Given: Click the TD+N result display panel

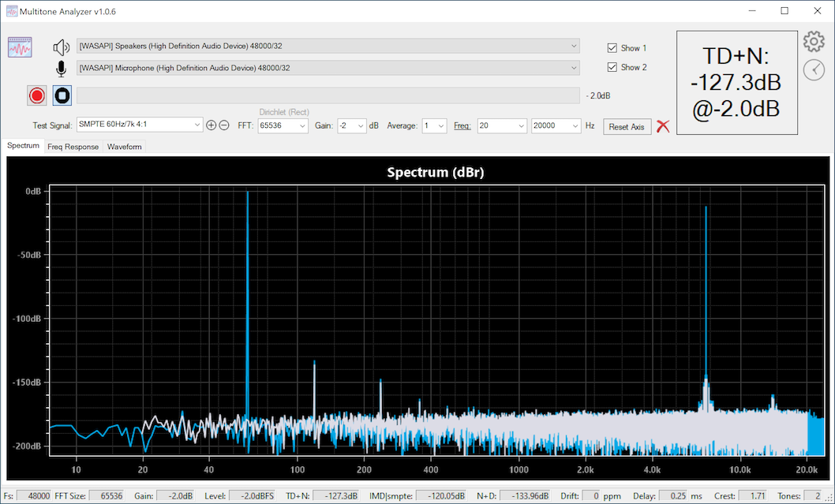Looking at the screenshot, I should coord(737,83).
